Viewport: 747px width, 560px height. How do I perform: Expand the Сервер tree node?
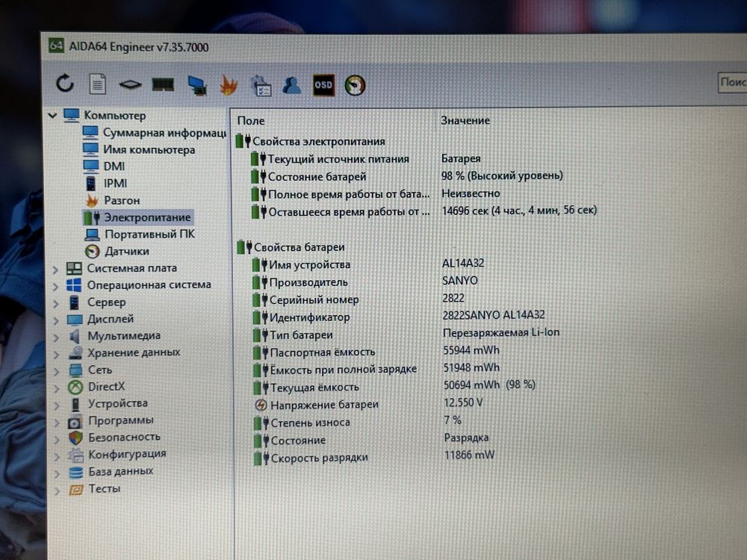(x=56, y=303)
